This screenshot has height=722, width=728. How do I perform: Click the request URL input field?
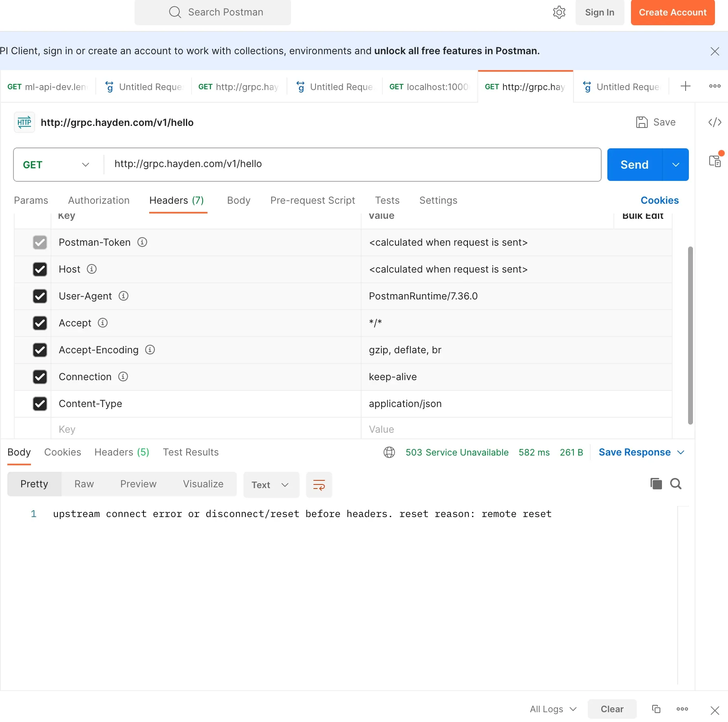353,165
